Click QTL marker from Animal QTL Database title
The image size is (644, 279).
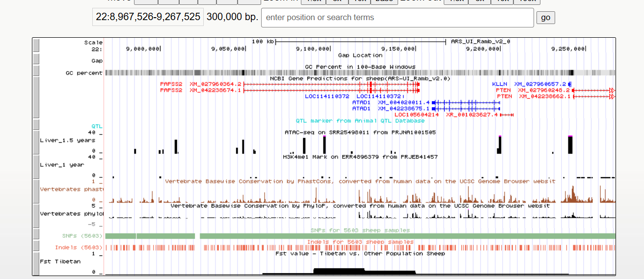tap(360, 121)
